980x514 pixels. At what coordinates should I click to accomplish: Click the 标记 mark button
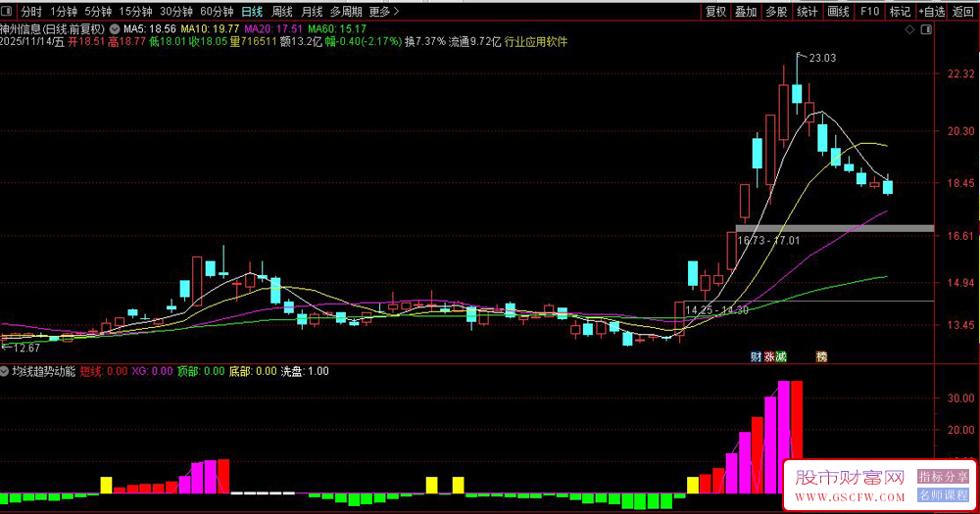[900, 11]
